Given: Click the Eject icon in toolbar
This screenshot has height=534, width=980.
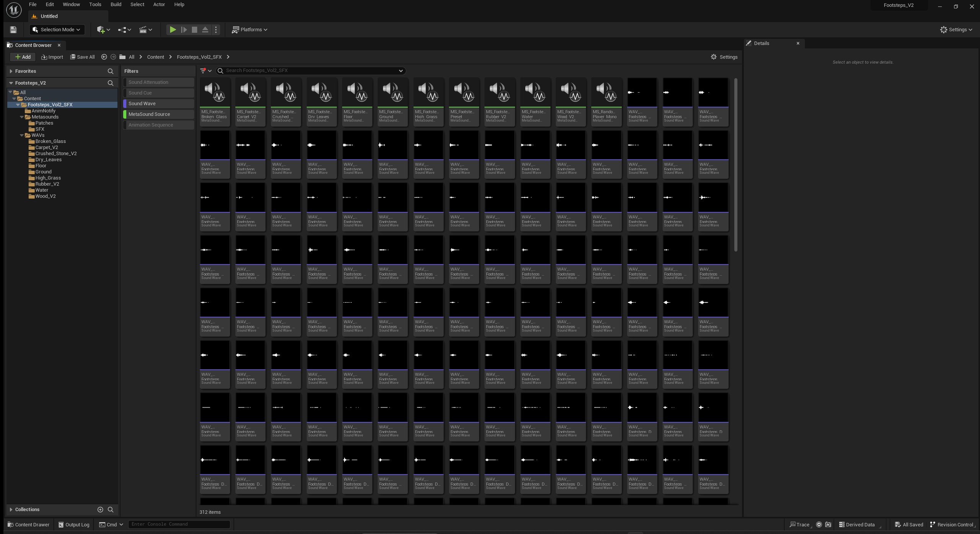Looking at the screenshot, I should pos(205,29).
